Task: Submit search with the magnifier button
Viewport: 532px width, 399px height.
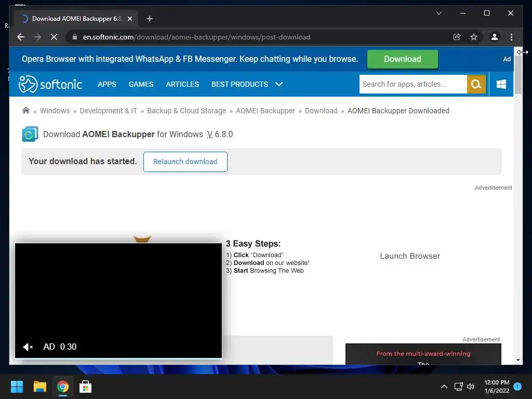Action: pyautogui.click(x=476, y=84)
